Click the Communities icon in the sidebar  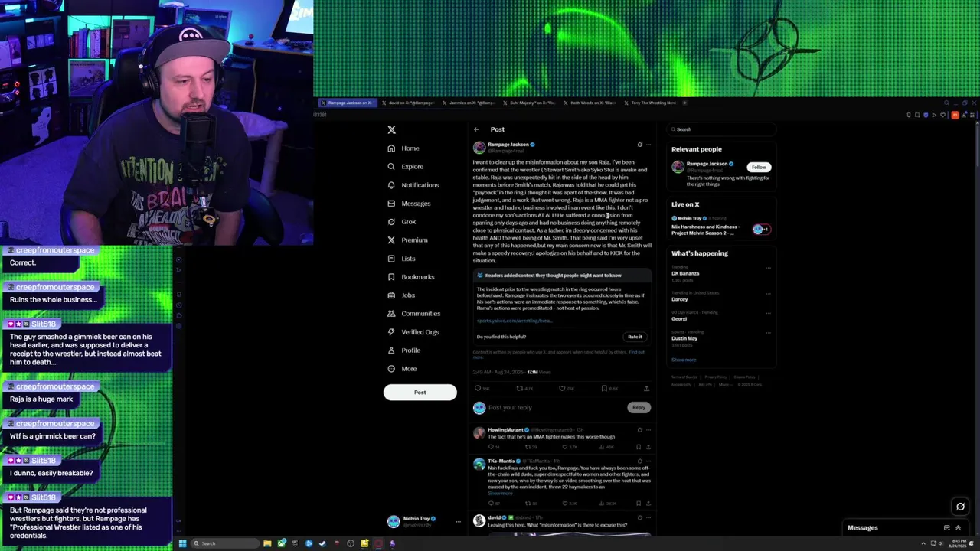pyautogui.click(x=391, y=313)
